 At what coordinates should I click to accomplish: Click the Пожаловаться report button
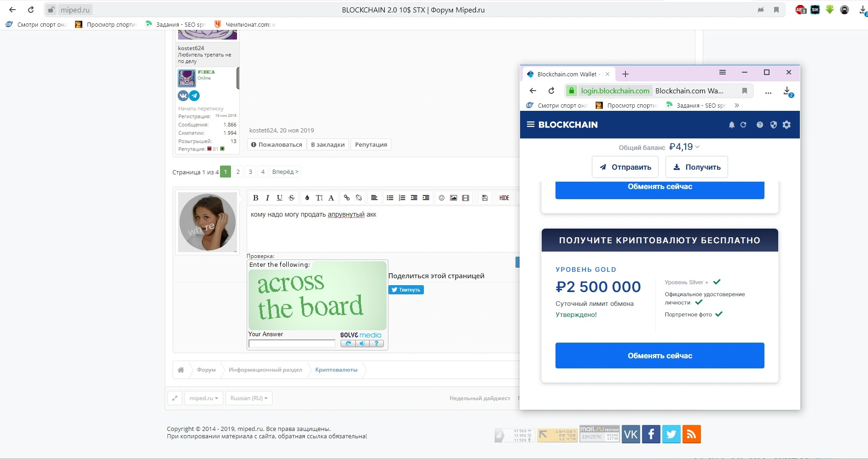point(277,144)
